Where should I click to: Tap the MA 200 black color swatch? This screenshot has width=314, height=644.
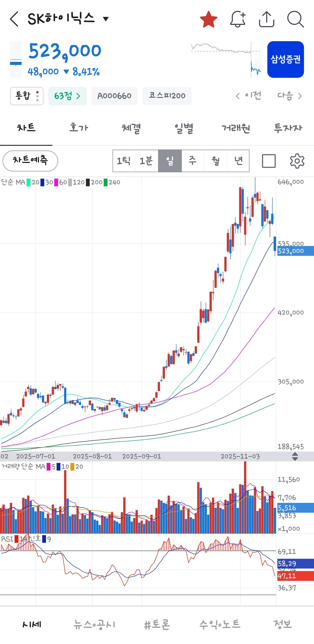88,182
